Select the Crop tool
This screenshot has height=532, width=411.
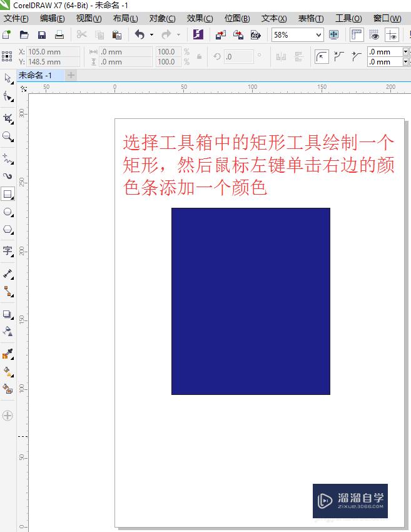point(8,118)
